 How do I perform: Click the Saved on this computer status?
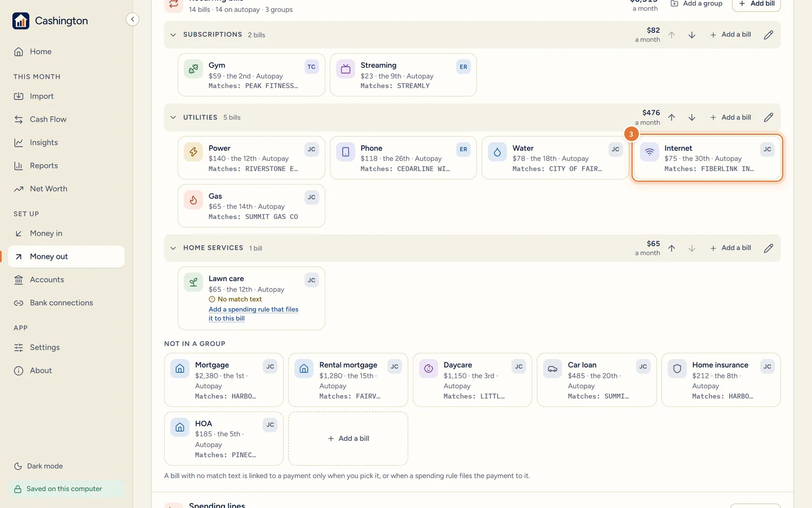(67, 489)
